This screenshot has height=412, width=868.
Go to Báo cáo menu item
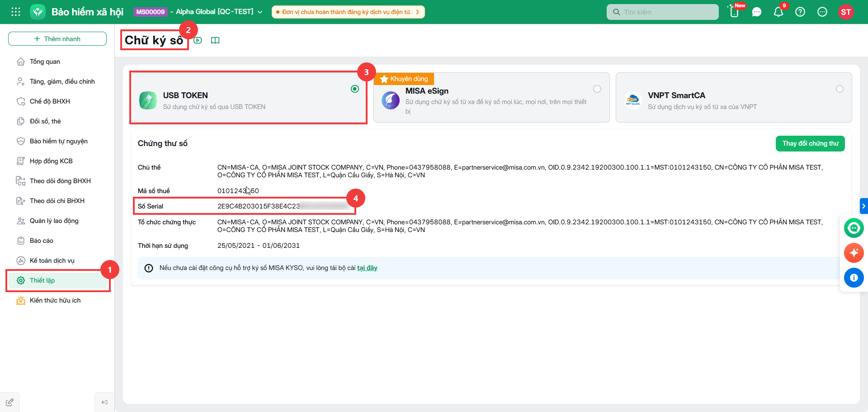[57, 241]
